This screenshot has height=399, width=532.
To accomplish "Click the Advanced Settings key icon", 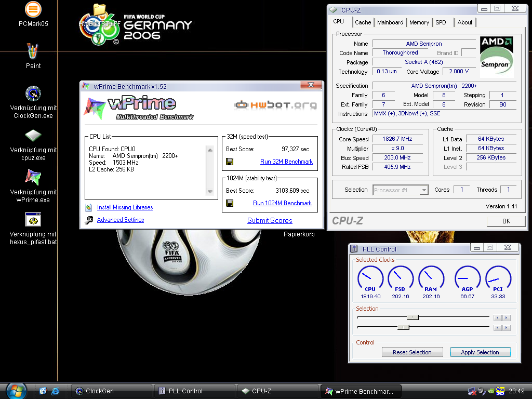I will tap(89, 220).
